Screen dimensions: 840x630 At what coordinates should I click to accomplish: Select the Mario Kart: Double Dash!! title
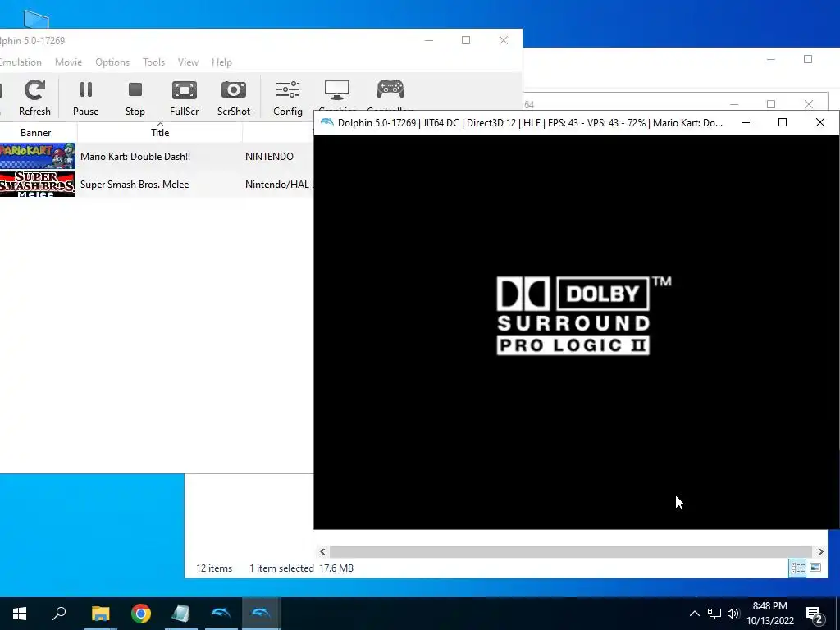pyautogui.click(x=135, y=157)
